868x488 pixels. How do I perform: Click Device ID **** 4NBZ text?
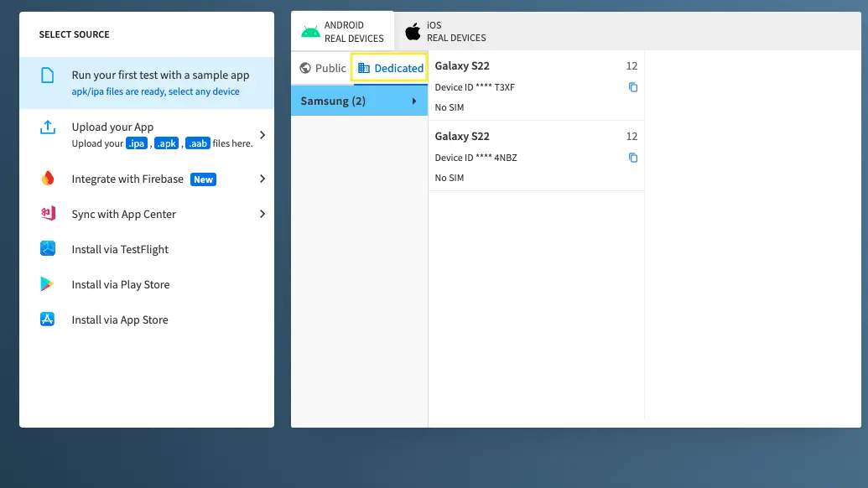click(x=476, y=158)
